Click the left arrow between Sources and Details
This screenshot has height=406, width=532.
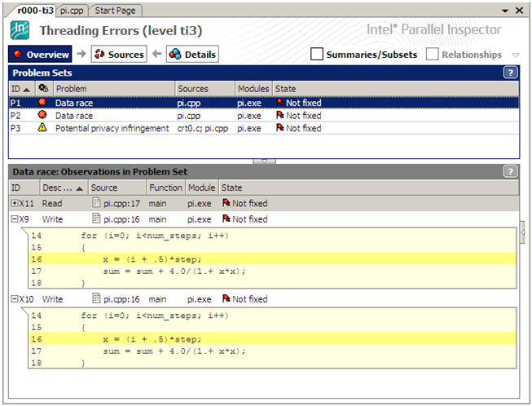click(156, 54)
